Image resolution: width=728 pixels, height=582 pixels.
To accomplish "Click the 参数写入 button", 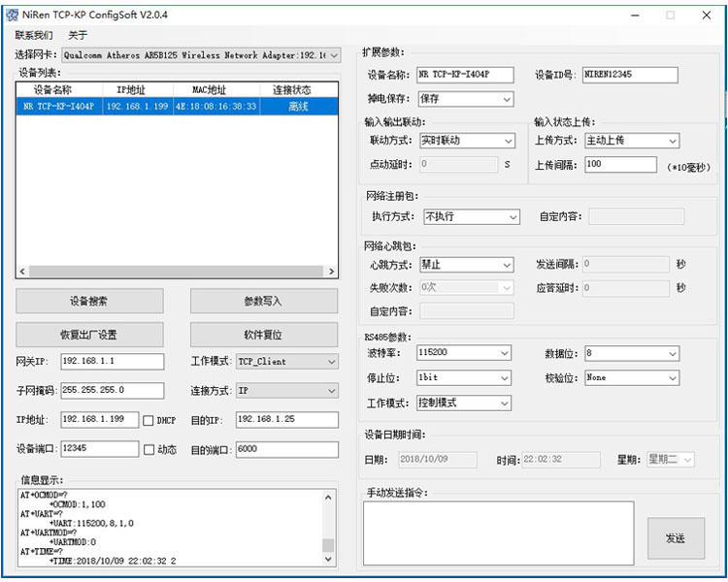I will click(264, 302).
